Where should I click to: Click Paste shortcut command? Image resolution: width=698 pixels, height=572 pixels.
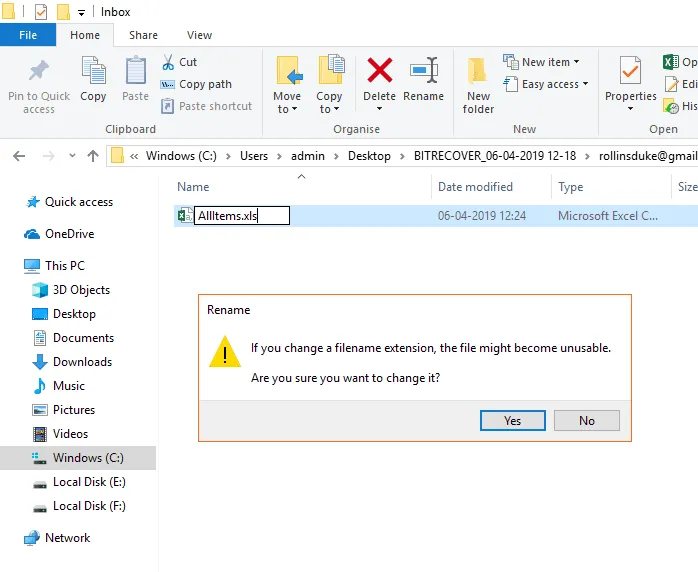pyautogui.click(x=207, y=106)
